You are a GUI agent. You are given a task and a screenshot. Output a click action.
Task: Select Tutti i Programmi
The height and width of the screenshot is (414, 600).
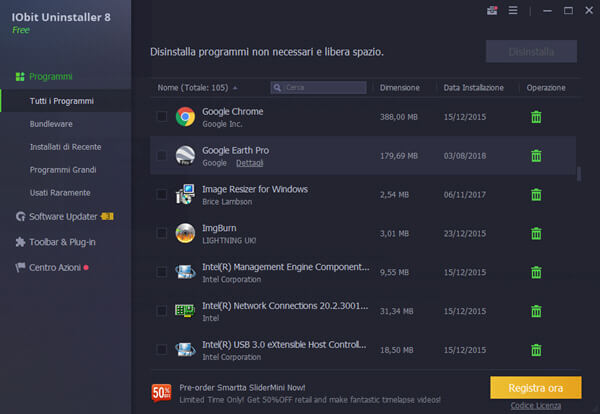(66, 101)
